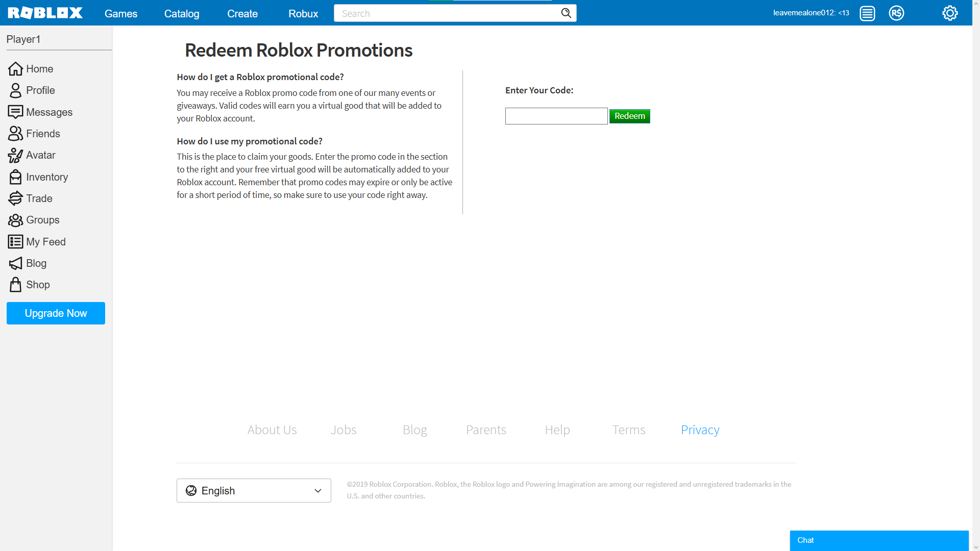Open the Create menu
Viewport: 980px width, 551px height.
(x=242, y=14)
